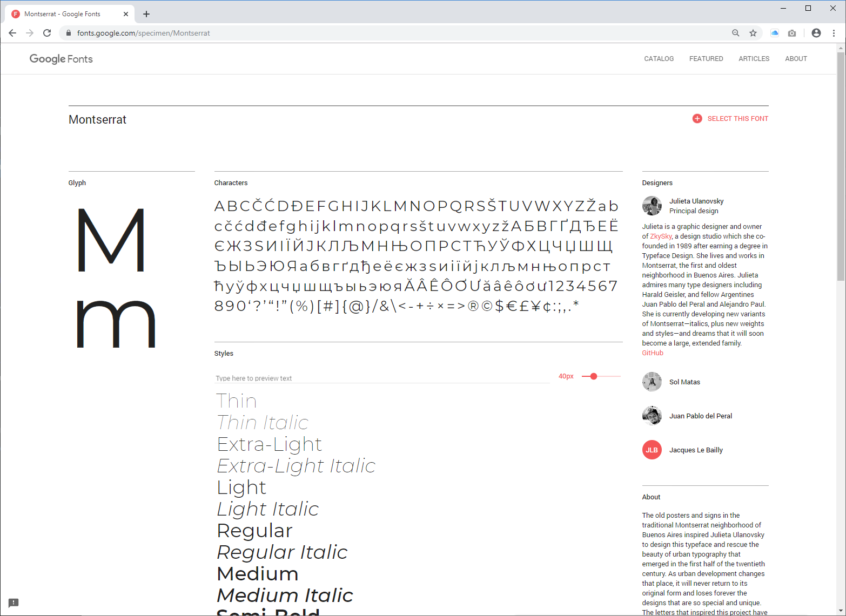Click the preview text input field

point(382,378)
